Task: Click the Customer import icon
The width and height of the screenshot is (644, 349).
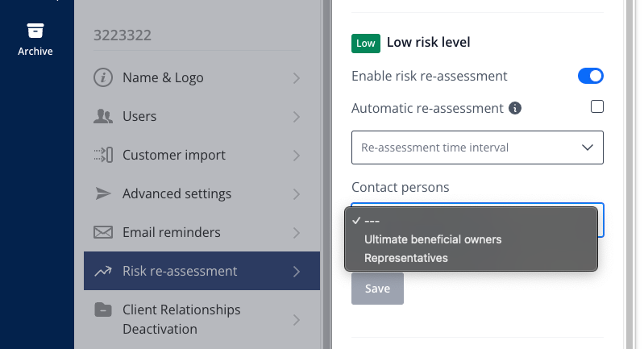Action: click(x=103, y=155)
